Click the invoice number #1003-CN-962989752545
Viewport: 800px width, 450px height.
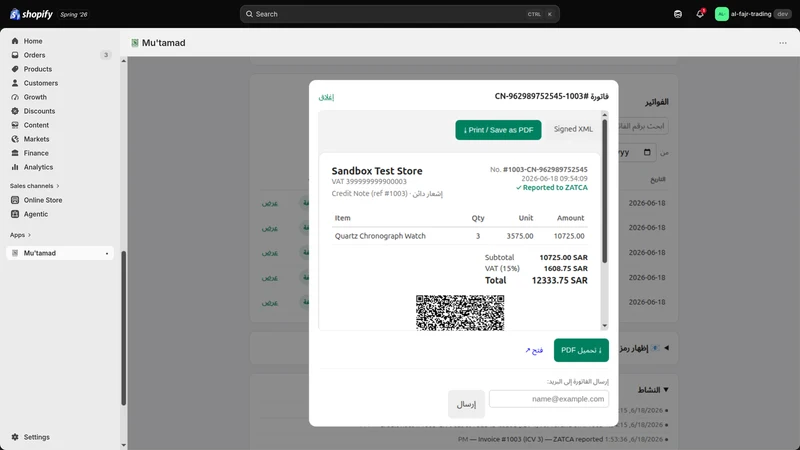pos(545,169)
